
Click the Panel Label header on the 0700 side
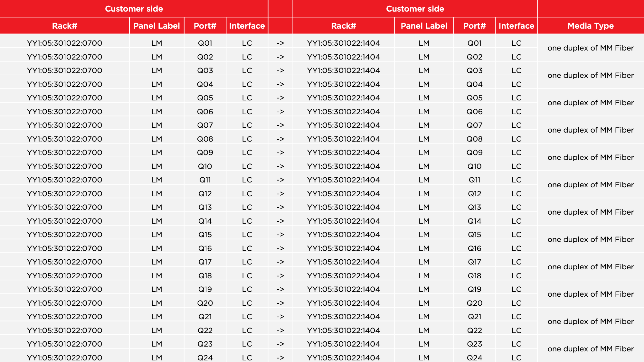(x=156, y=26)
